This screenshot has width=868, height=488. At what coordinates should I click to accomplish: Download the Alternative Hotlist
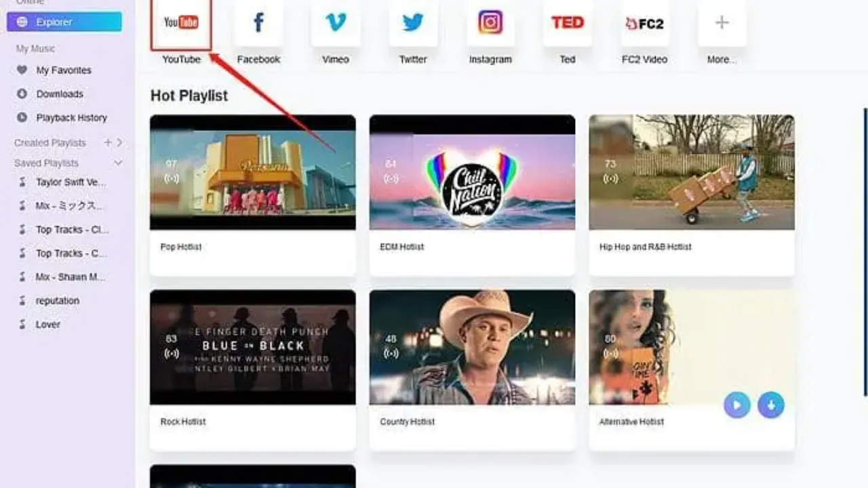[x=771, y=405]
